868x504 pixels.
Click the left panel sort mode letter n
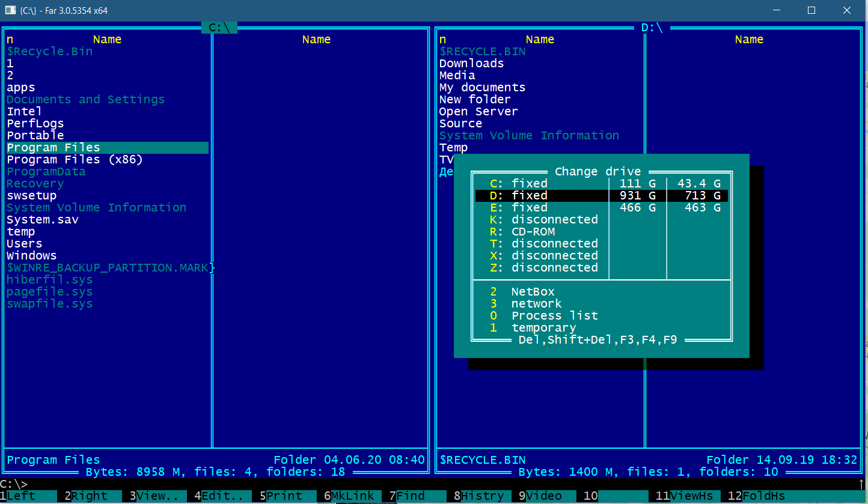pyautogui.click(x=10, y=40)
